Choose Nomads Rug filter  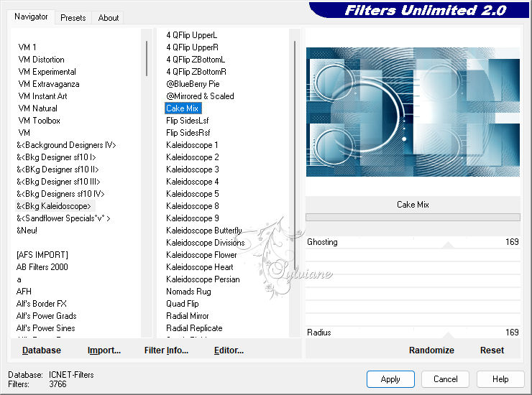coord(188,292)
